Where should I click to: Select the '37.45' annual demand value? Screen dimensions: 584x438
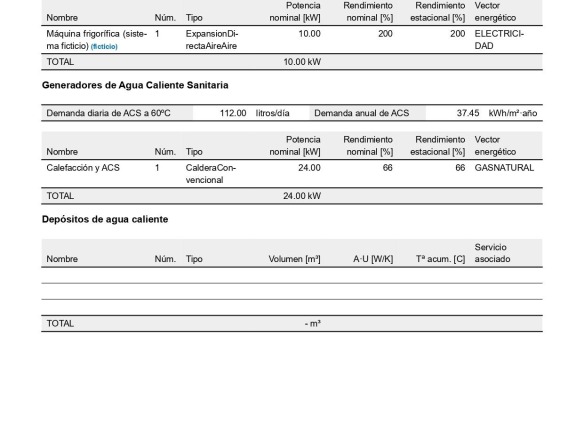(468, 113)
